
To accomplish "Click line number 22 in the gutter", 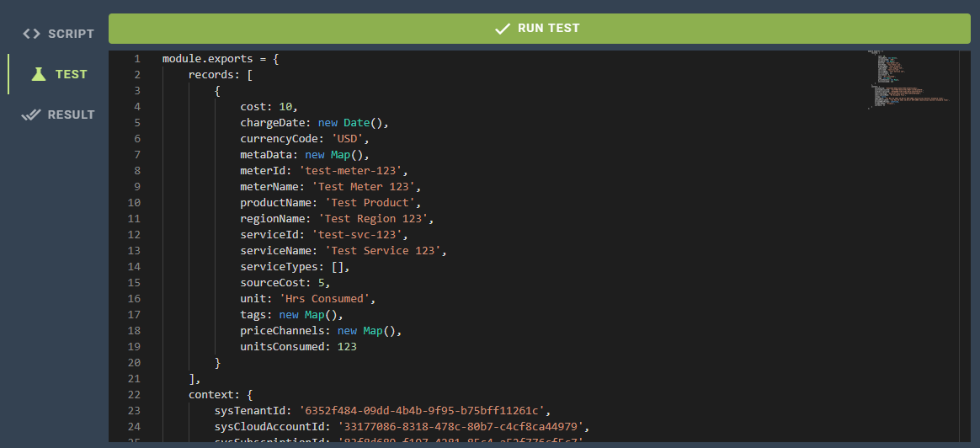I will tap(133, 394).
